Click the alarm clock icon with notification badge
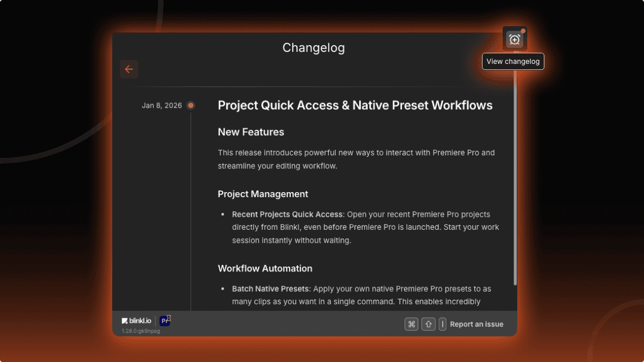This screenshot has height=362, width=644. (514, 39)
